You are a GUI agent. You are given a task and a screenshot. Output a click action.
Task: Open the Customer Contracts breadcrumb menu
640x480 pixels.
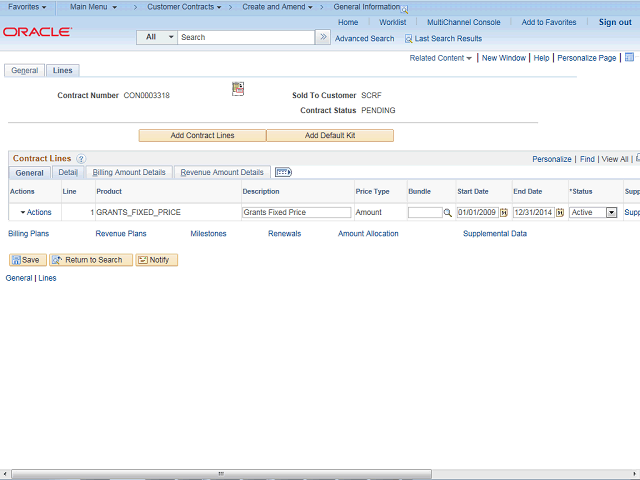[x=184, y=7]
